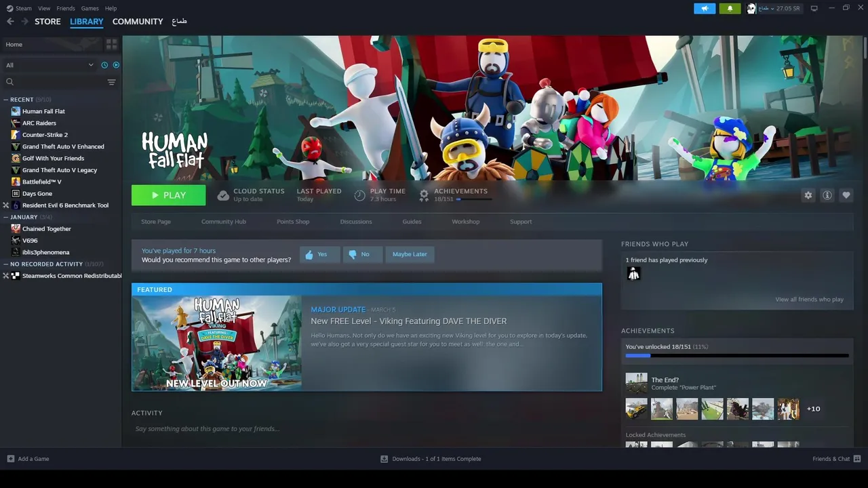Toggle favorite heart for Human Fall Flat
Image resolution: width=868 pixels, height=488 pixels.
pyautogui.click(x=846, y=195)
